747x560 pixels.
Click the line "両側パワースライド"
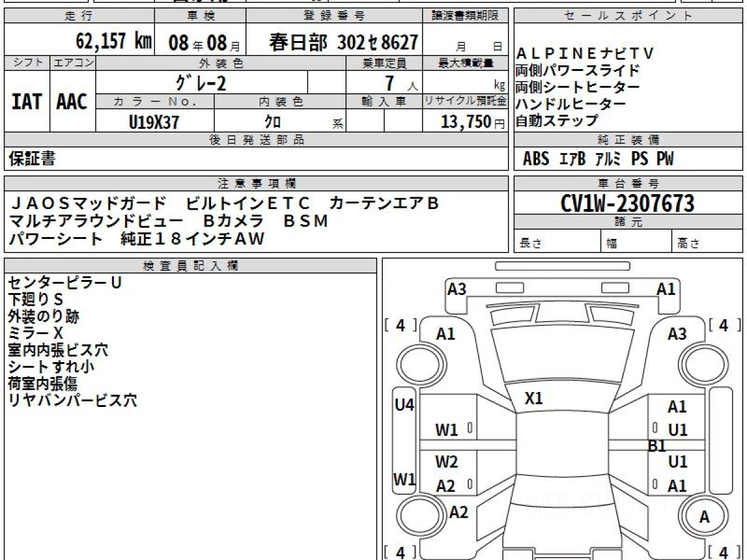[577, 70]
